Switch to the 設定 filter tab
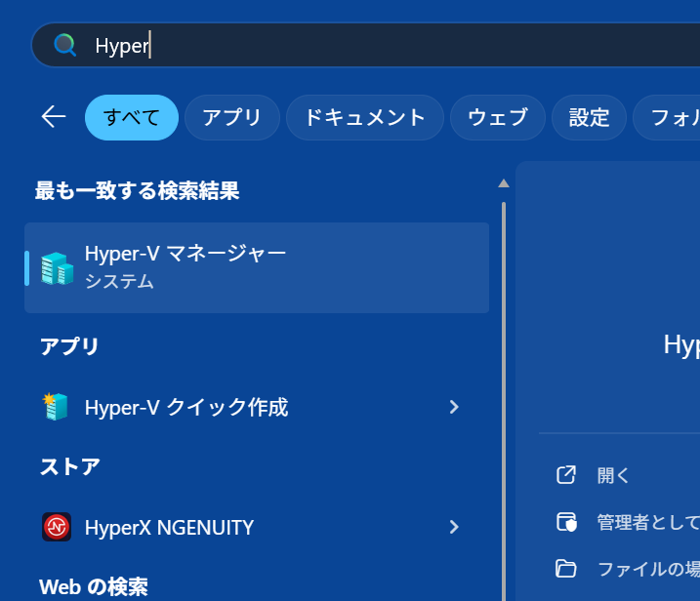 589,118
